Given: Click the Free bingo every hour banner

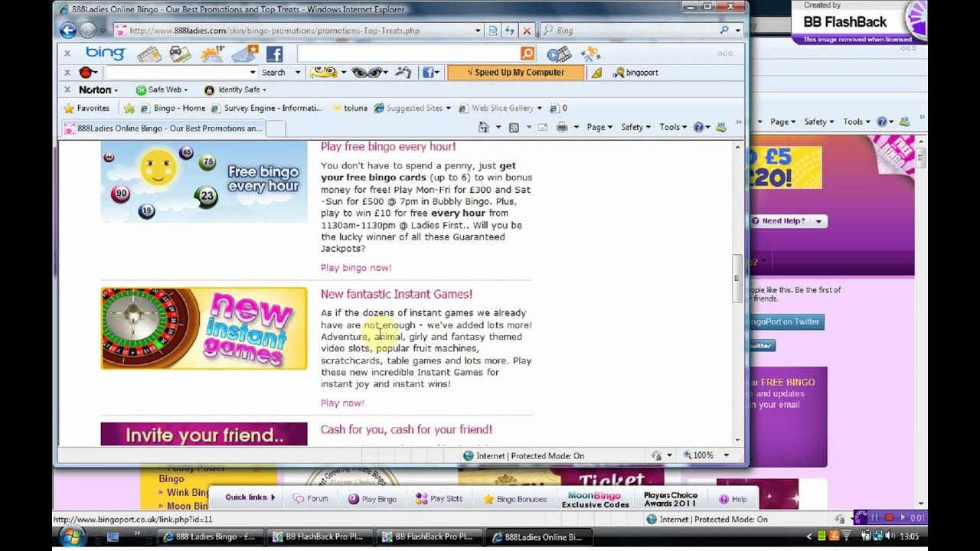Looking at the screenshot, I should (x=204, y=181).
